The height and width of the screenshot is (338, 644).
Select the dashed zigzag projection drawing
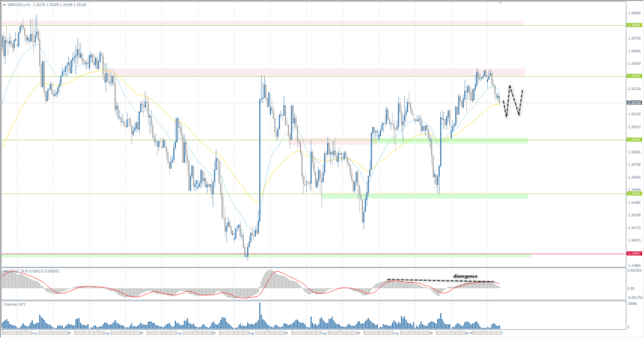tap(514, 101)
